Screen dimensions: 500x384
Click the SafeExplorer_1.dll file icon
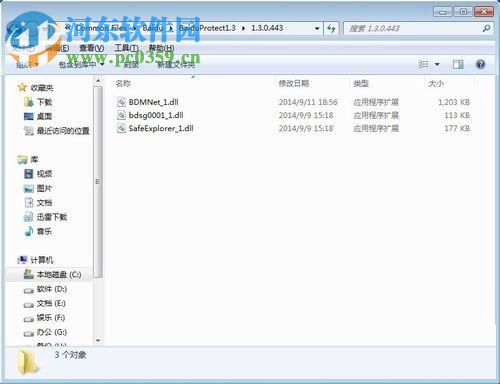click(121, 128)
